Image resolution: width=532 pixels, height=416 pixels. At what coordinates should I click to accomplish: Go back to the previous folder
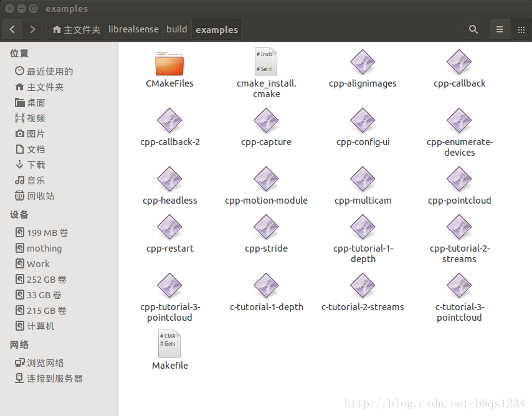(x=12, y=29)
